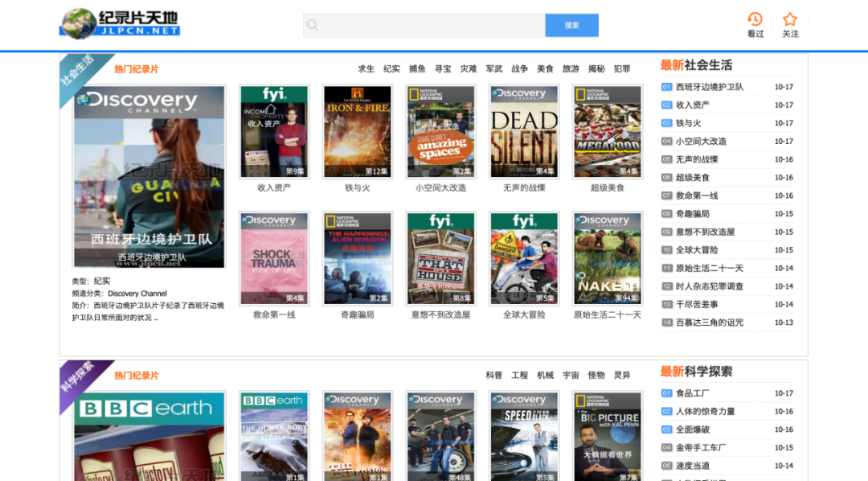Open the 犯罪 category link
The image size is (868, 481).
(621, 69)
